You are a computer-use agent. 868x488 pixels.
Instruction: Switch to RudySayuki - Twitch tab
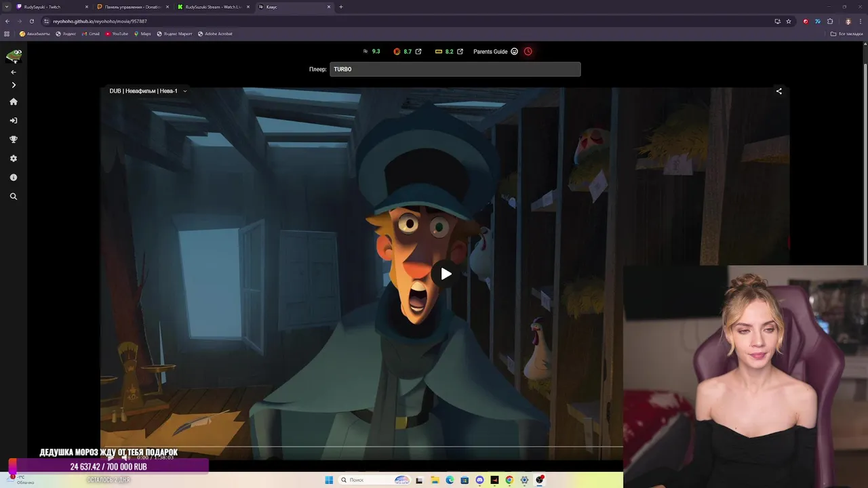coord(50,7)
